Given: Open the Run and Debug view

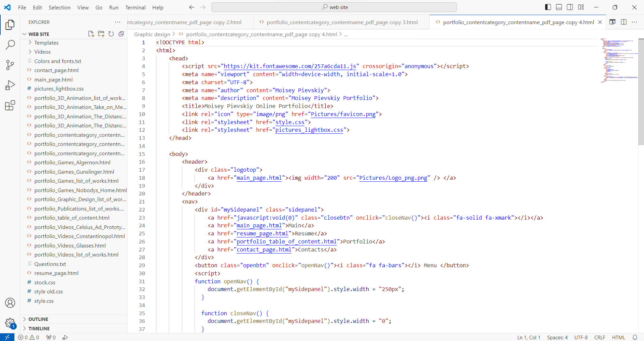Looking at the screenshot, I should [10, 85].
